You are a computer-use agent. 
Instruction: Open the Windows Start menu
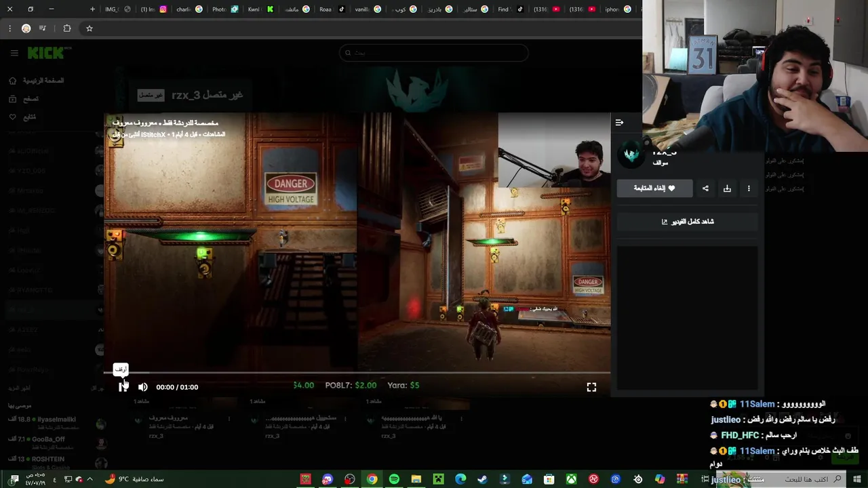tap(857, 479)
